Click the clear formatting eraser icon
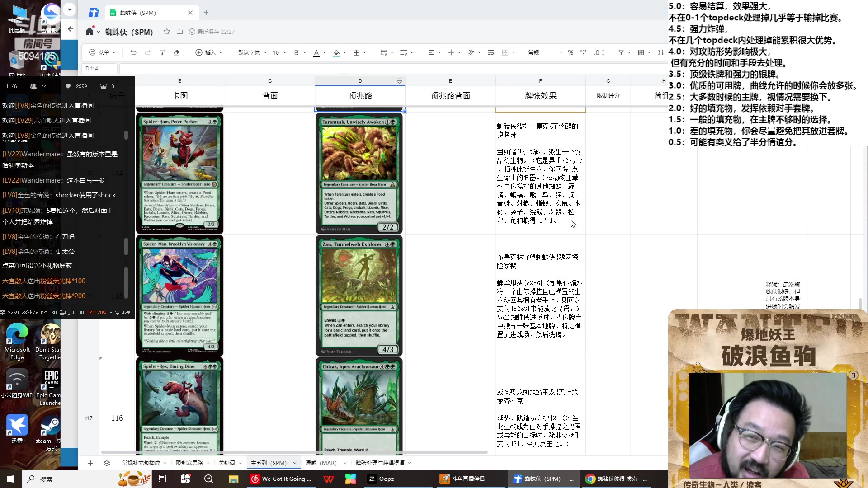Image resolution: width=868 pixels, height=488 pixels. pos(177,52)
